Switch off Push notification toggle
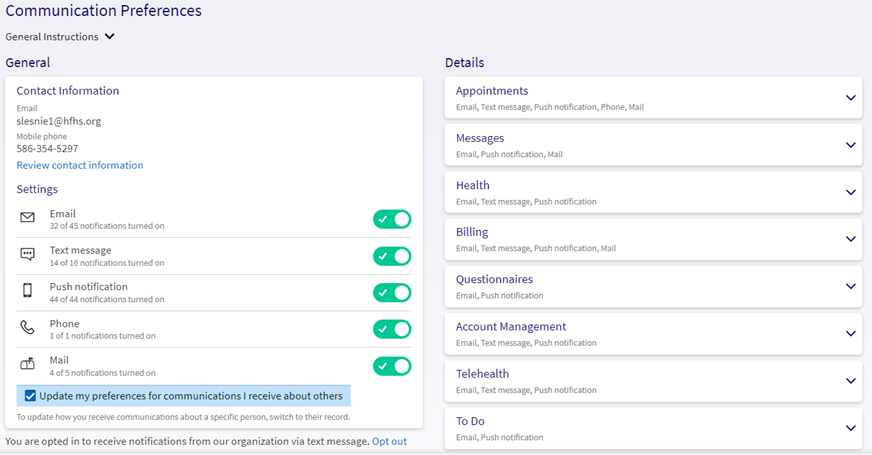 pyautogui.click(x=392, y=292)
